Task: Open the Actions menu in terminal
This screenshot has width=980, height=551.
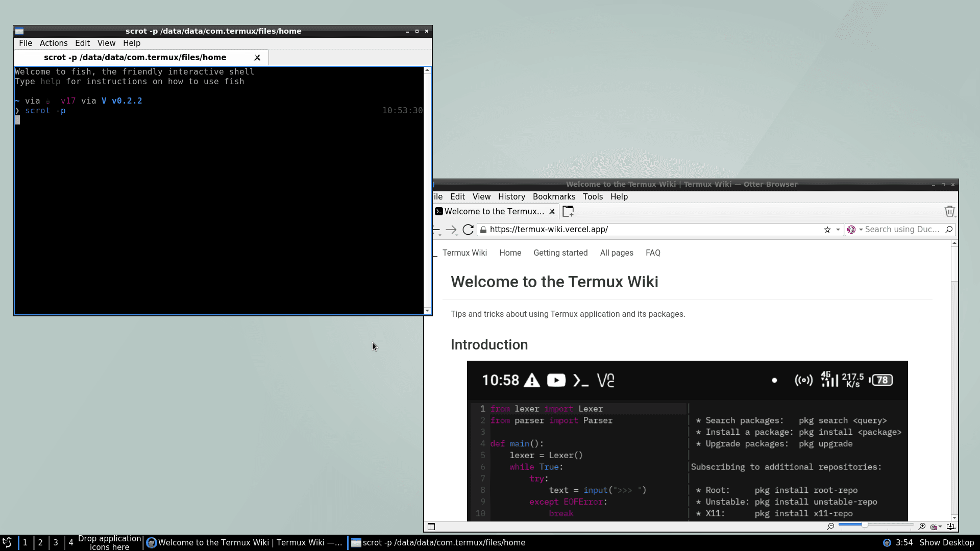Action: [x=54, y=43]
